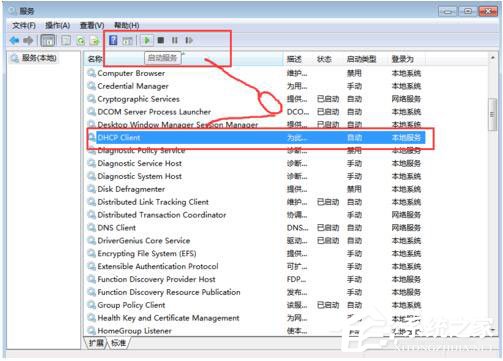The image size is (503, 361).
Task: Click the vertical scrollbar thumb of services list
Action: (x=492, y=115)
